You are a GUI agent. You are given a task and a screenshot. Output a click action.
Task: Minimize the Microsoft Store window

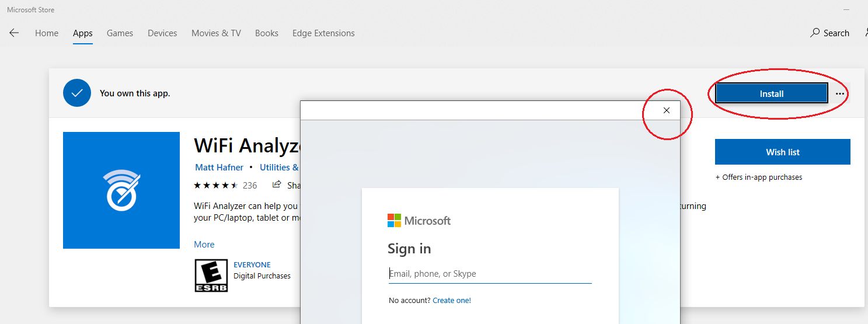pyautogui.click(x=846, y=10)
